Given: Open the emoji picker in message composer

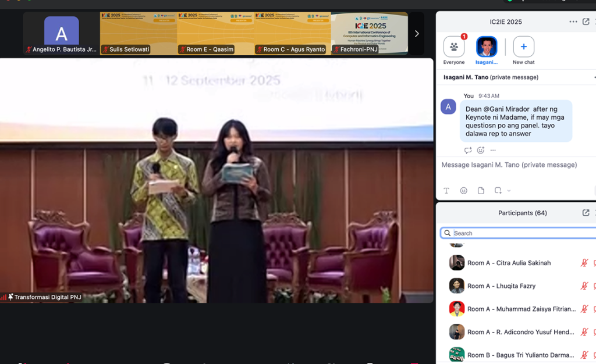Looking at the screenshot, I should (464, 191).
